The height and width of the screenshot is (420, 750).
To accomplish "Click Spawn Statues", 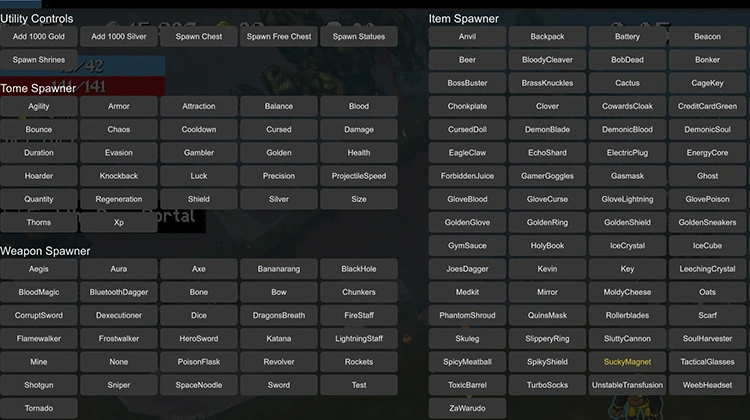I will [359, 36].
